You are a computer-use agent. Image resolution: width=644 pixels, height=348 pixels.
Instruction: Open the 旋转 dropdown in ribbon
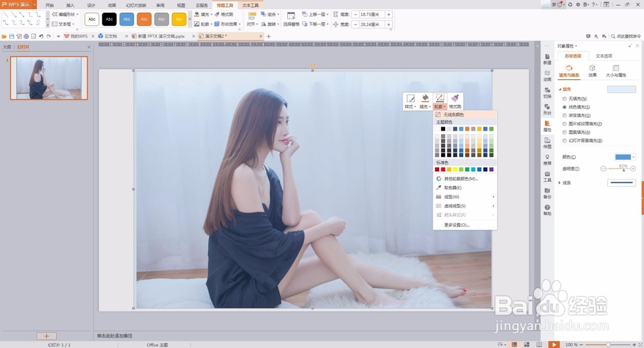[x=270, y=24]
